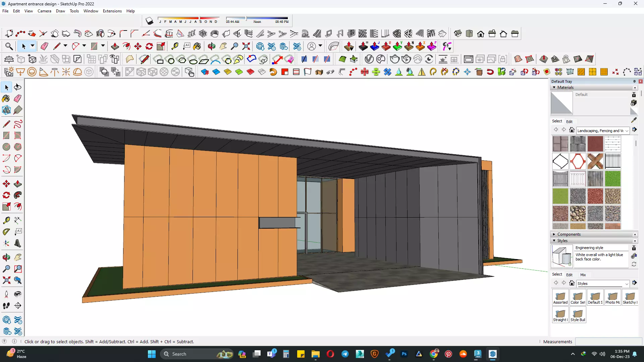Toggle shadows display button near date slider
This screenshot has width=644, height=362.
pyautogui.click(x=149, y=21)
